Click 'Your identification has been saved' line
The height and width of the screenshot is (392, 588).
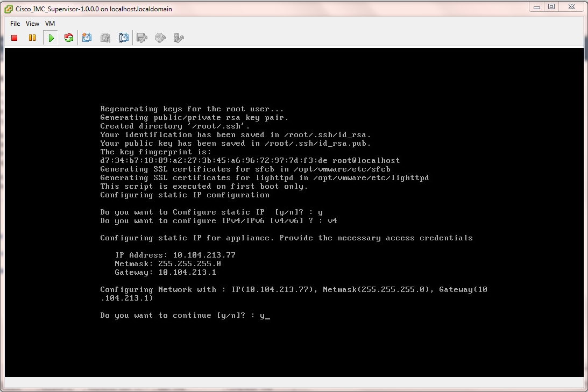(x=235, y=135)
